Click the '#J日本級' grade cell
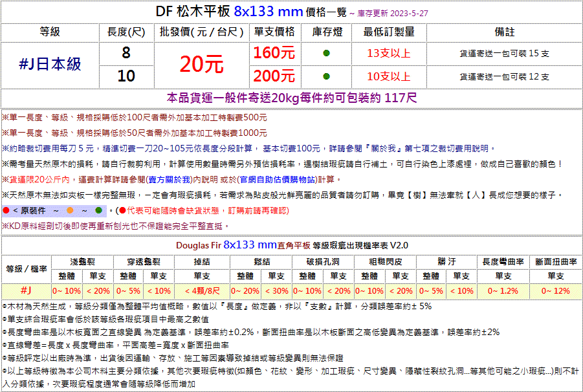 pos(50,64)
